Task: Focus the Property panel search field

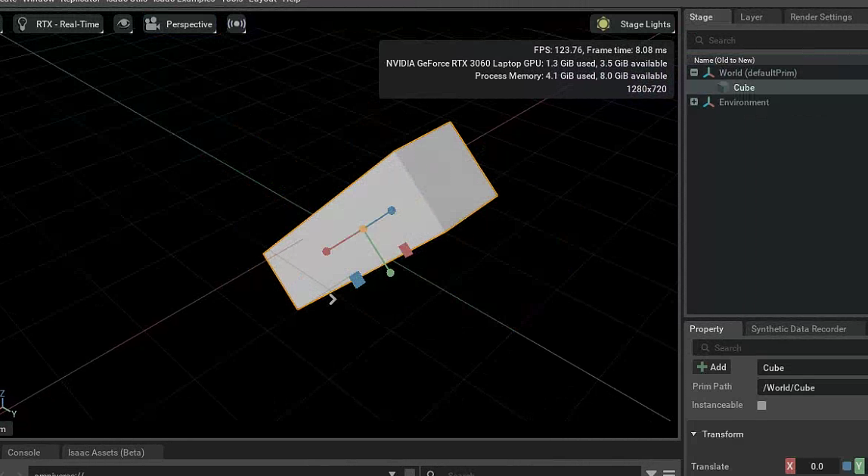Action: tap(780, 348)
